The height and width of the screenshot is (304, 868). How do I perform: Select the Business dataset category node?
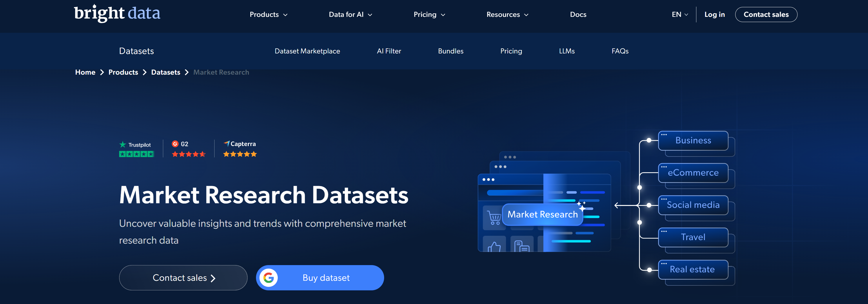(693, 140)
